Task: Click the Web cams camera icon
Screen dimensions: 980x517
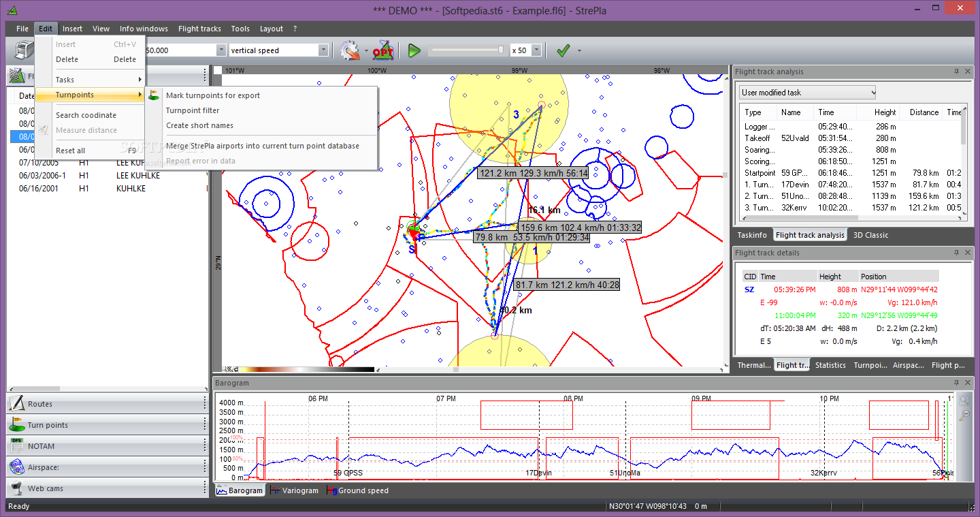Action: (x=17, y=488)
